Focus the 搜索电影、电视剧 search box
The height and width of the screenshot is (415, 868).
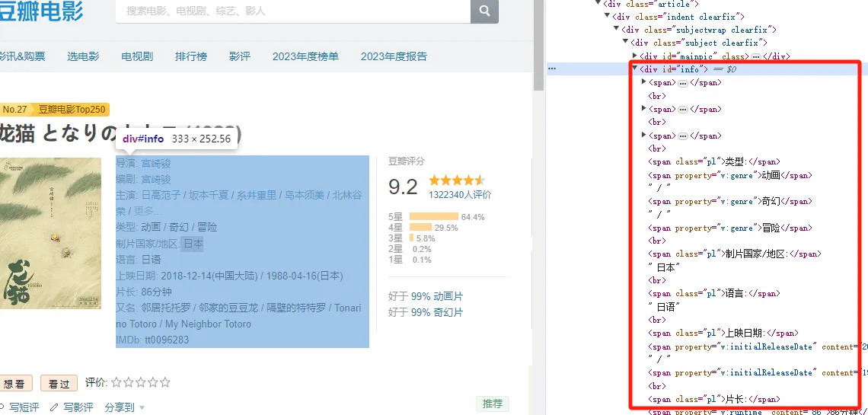[x=293, y=11]
